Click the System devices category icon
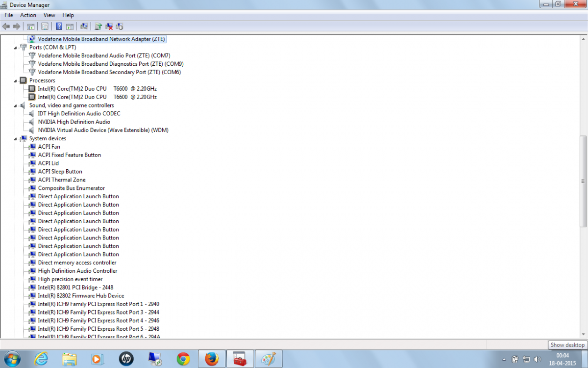 point(23,138)
